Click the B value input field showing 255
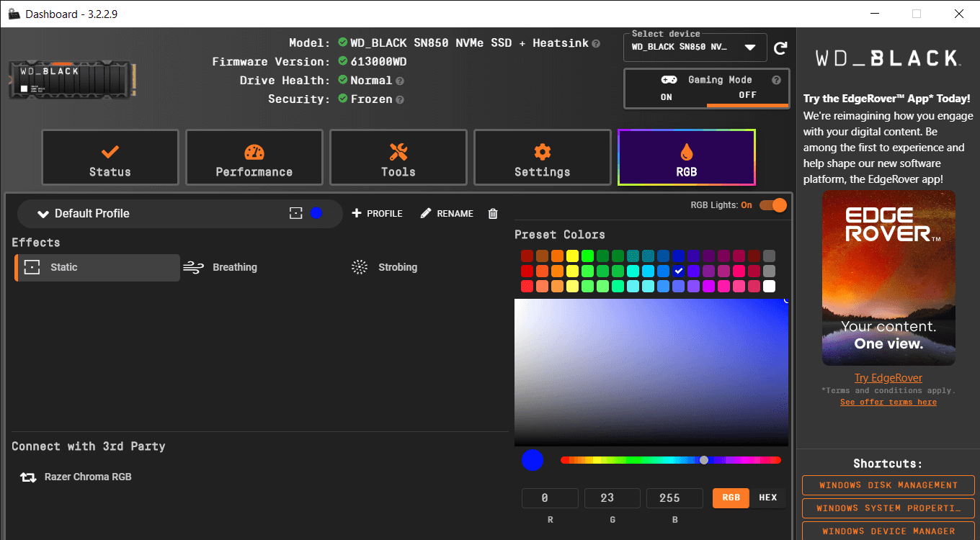Screen dimensions: 980x540 pyautogui.click(x=674, y=498)
